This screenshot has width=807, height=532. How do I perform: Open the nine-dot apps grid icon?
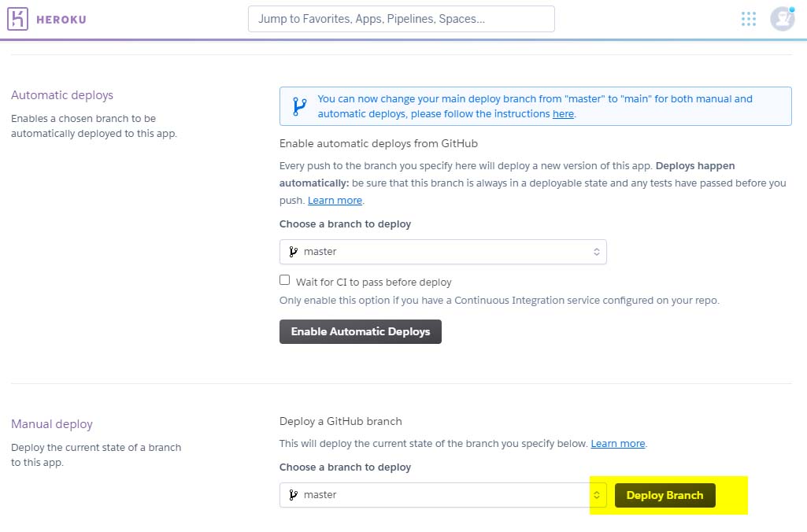click(x=748, y=18)
